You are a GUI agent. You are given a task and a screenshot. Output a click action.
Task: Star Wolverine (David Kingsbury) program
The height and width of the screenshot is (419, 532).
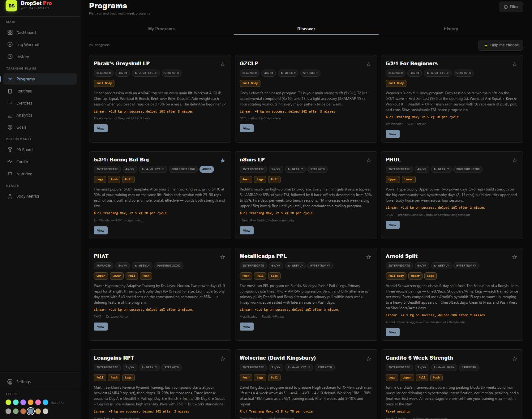coord(369,359)
